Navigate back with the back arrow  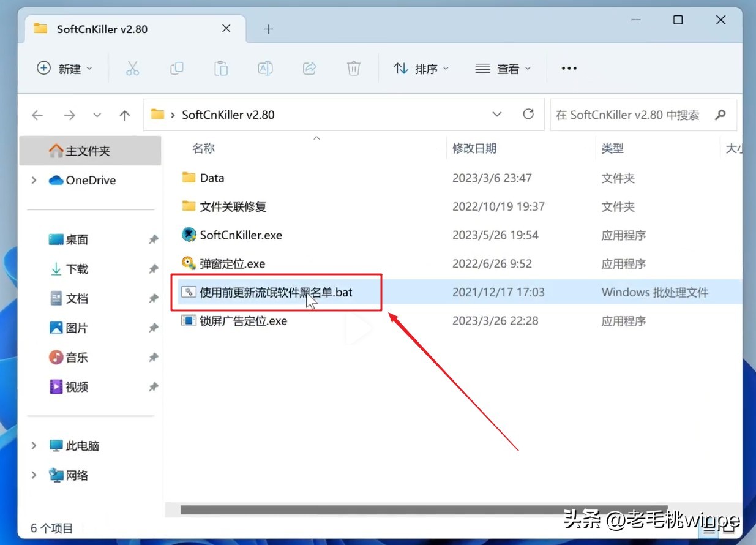point(37,115)
